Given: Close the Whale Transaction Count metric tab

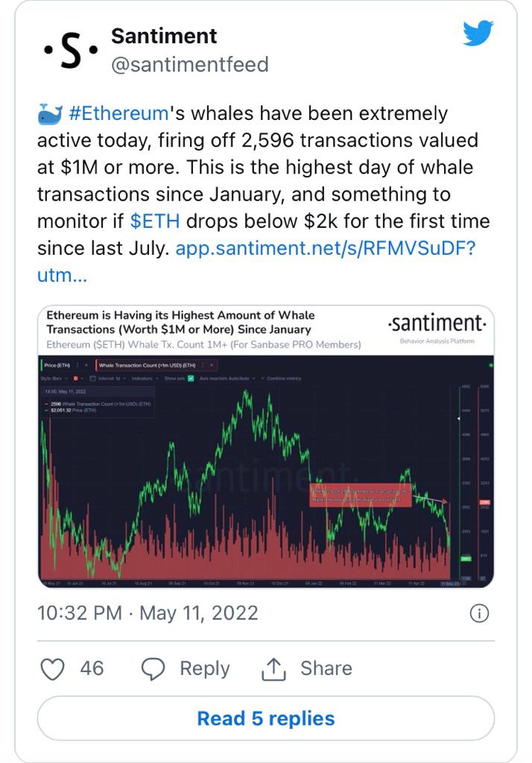Looking at the screenshot, I should coord(211,365).
